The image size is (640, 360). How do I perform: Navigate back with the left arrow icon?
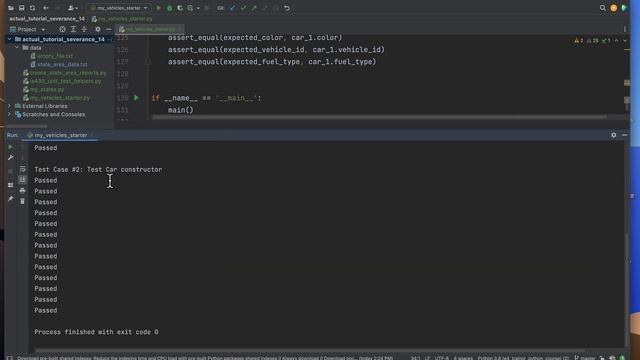(x=46, y=8)
